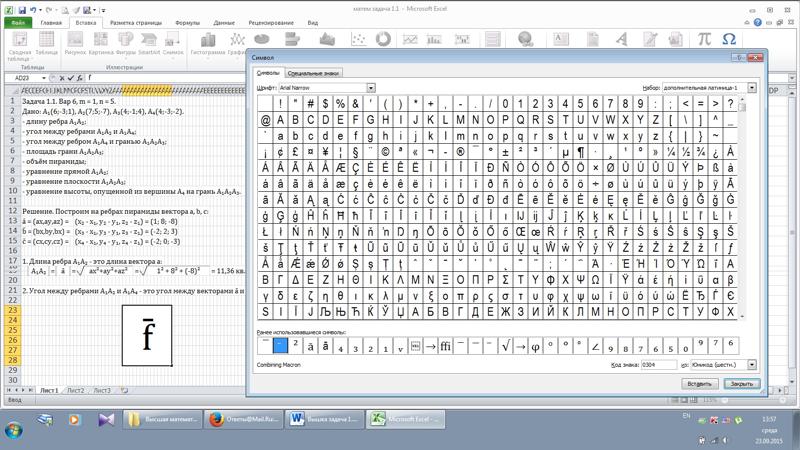The height and width of the screenshot is (450, 800).
Task: Select the Символы tab in dialog
Action: [x=268, y=73]
